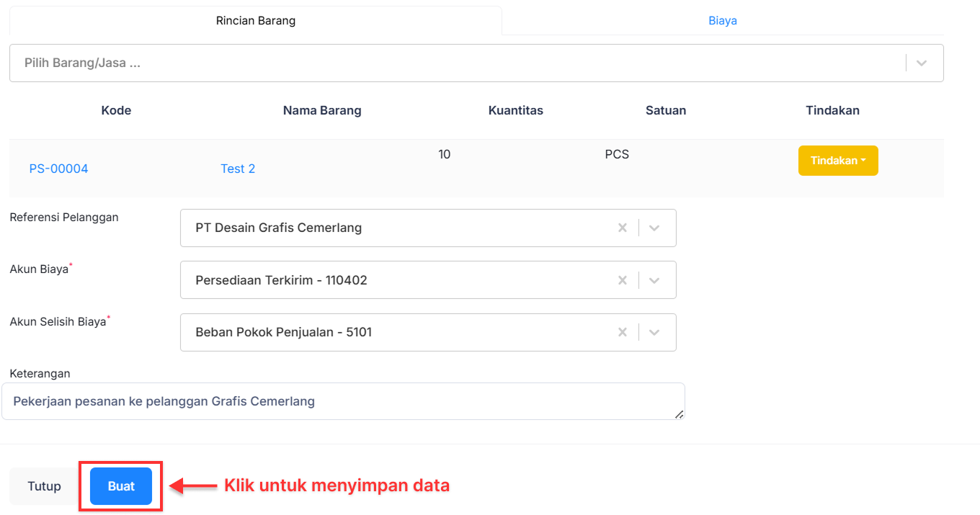Screen dimensions: 980x515
Task: Click the Keterangan resize handle
Action: [x=678, y=414]
